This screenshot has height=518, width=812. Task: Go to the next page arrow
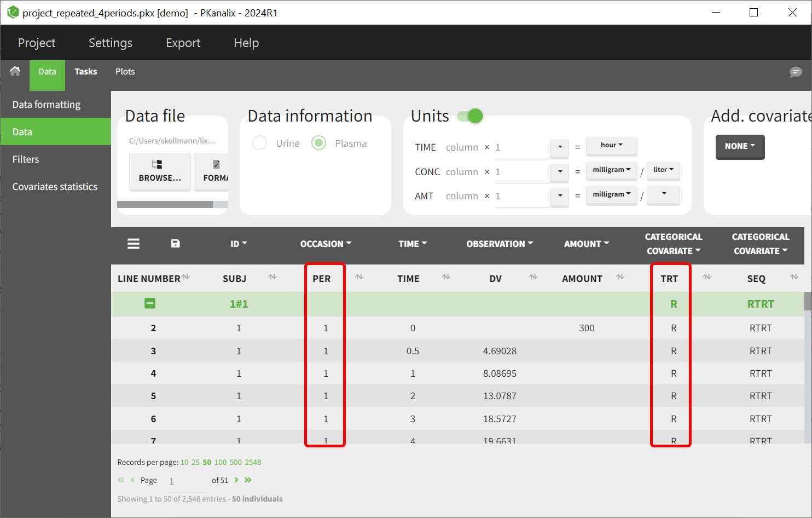(236, 480)
